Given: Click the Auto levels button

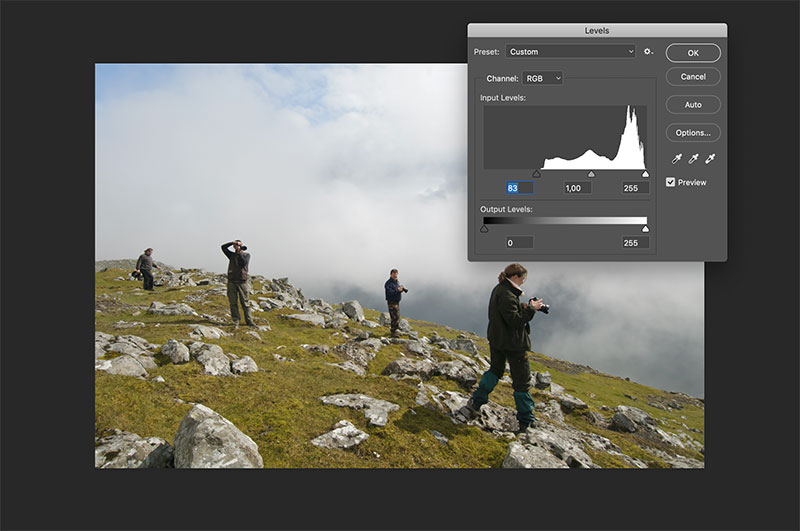Looking at the screenshot, I should click(693, 105).
